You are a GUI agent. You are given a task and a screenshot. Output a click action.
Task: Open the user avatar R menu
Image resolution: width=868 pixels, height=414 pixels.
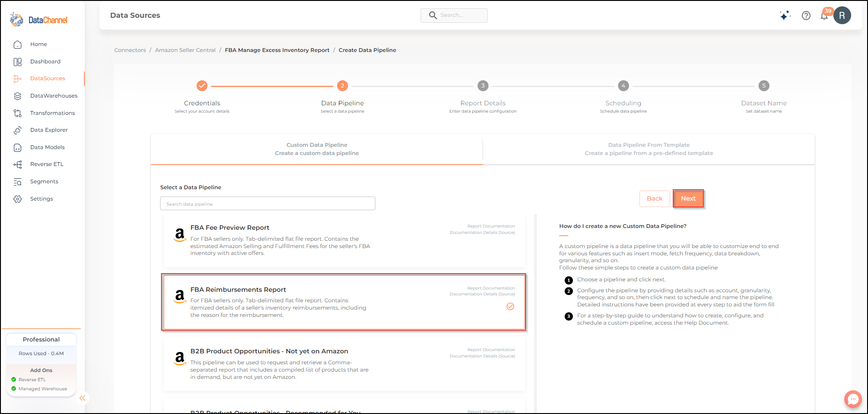(x=842, y=16)
